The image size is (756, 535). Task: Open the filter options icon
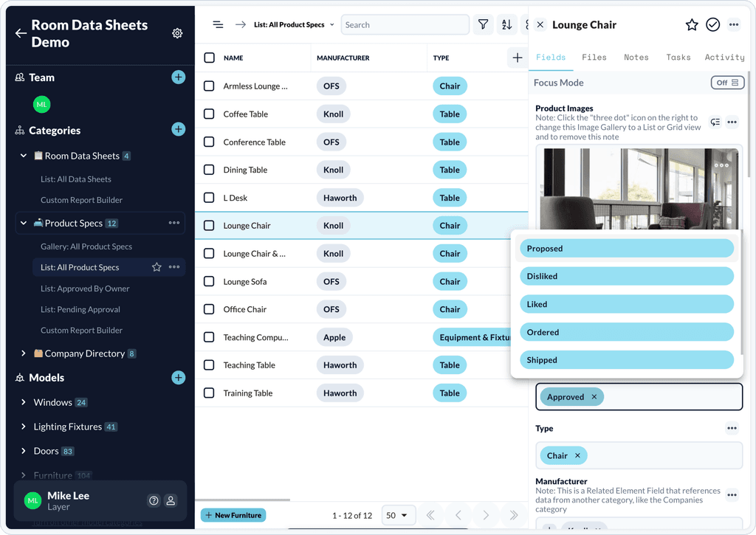point(483,24)
